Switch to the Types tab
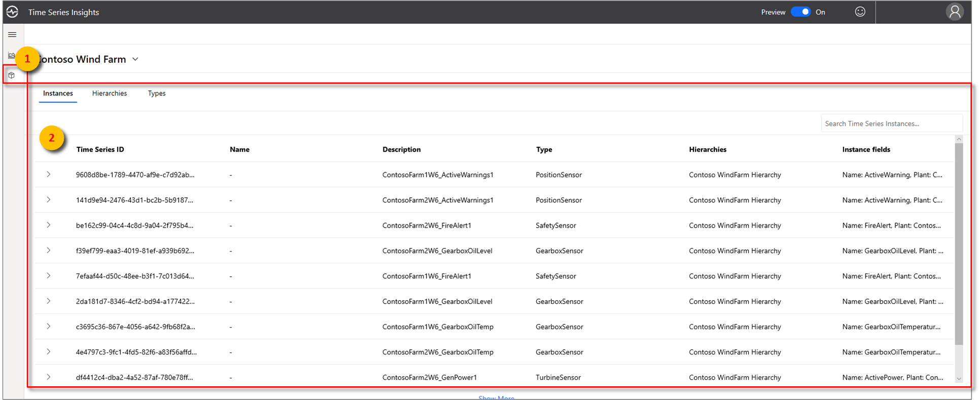 pos(157,93)
